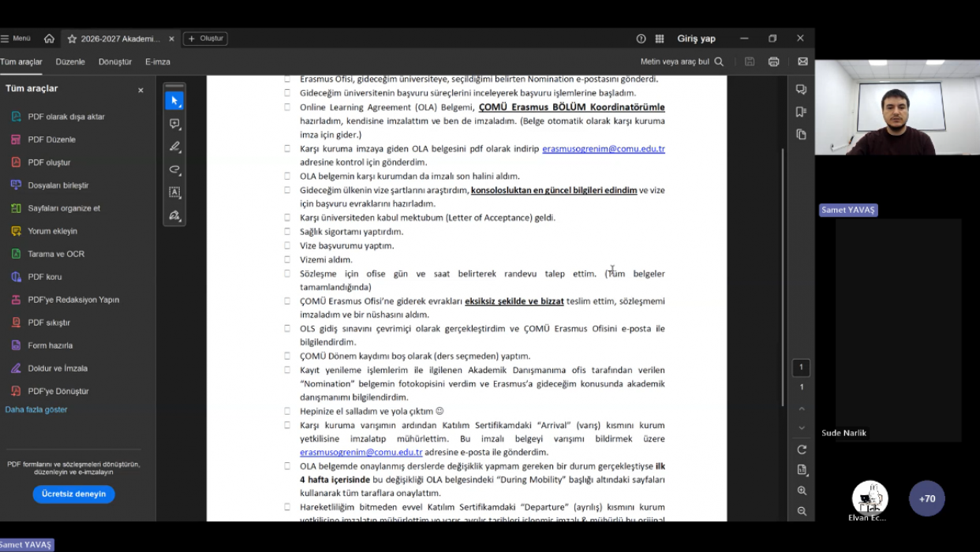Image resolution: width=980 pixels, height=552 pixels.
Task: Click the add comment tool icon
Action: point(174,124)
